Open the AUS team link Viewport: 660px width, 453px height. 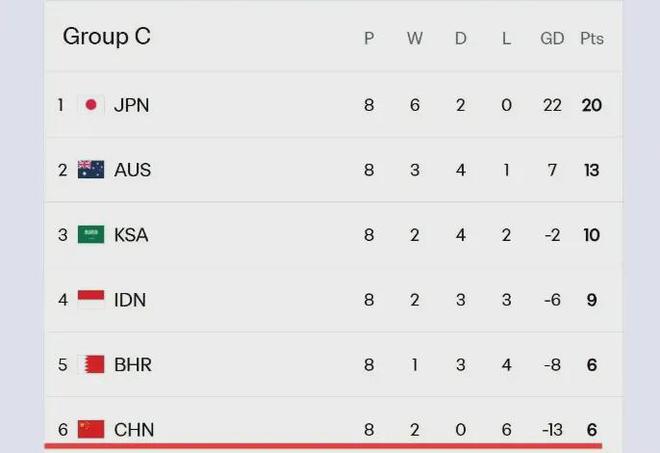132,170
